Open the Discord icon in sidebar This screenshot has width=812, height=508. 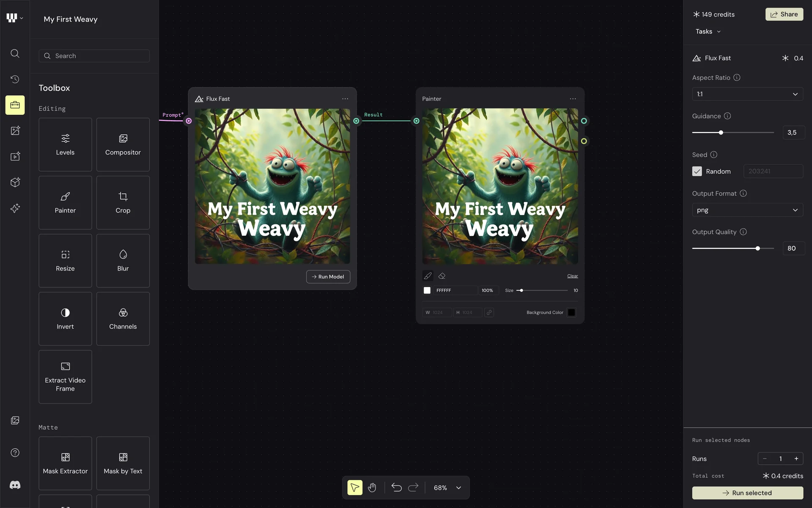coord(15,485)
